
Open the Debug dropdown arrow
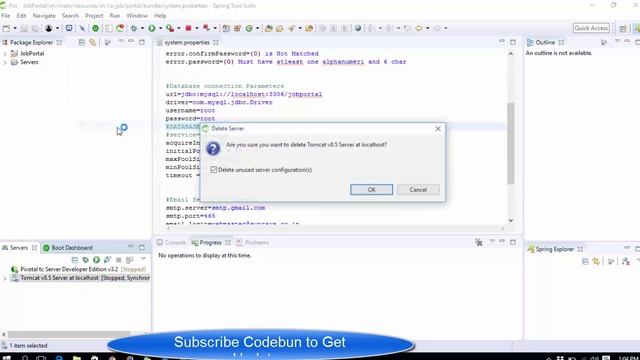coord(142,28)
